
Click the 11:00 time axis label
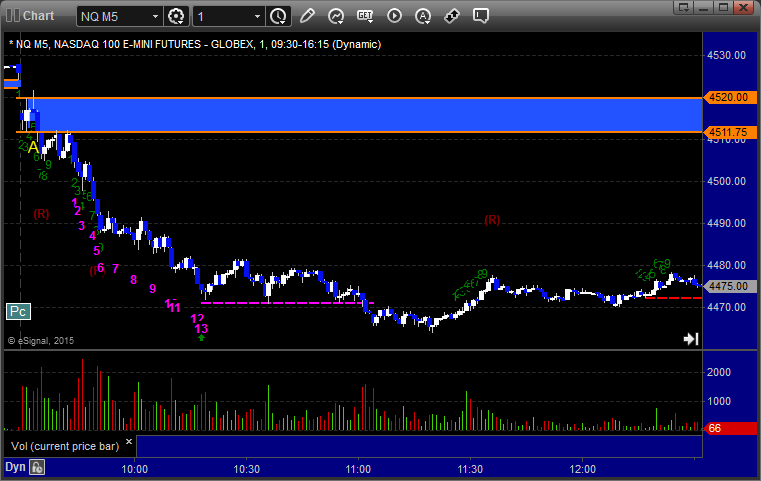point(358,469)
